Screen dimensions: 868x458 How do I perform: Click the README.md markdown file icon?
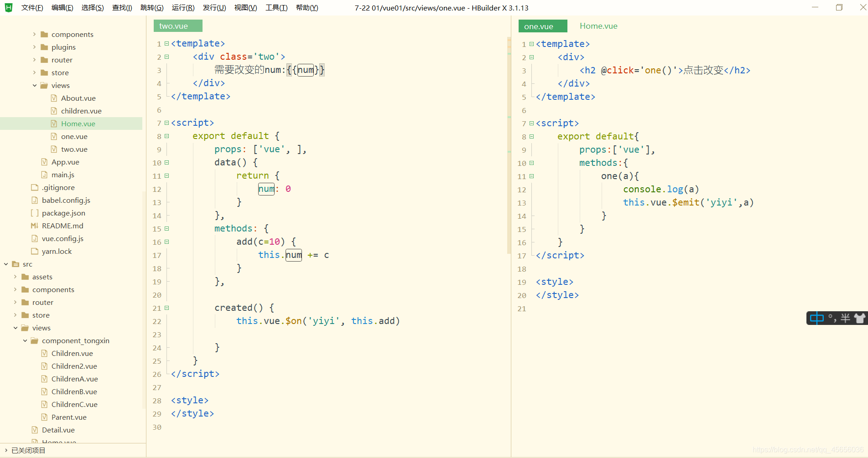[x=35, y=226]
